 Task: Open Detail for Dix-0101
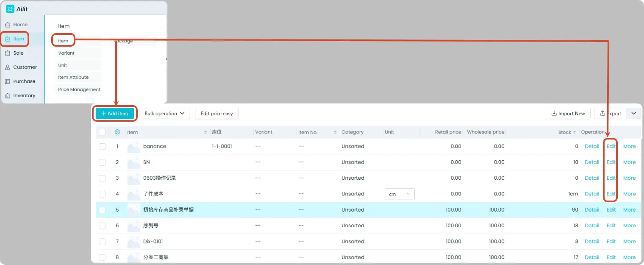tap(592, 242)
